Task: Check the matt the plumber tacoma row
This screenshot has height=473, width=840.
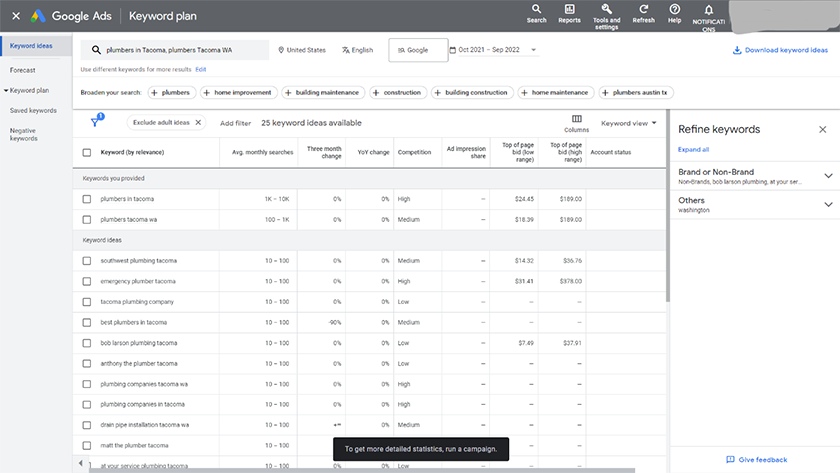Action: point(87,446)
